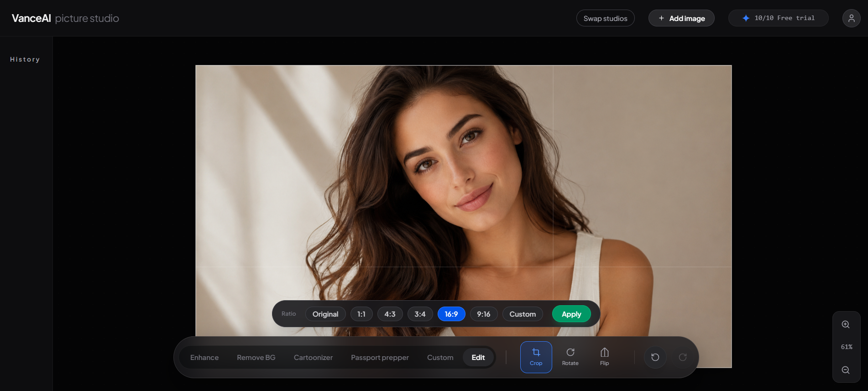Zoom out on the canvas
The image size is (868, 391).
[x=846, y=370]
